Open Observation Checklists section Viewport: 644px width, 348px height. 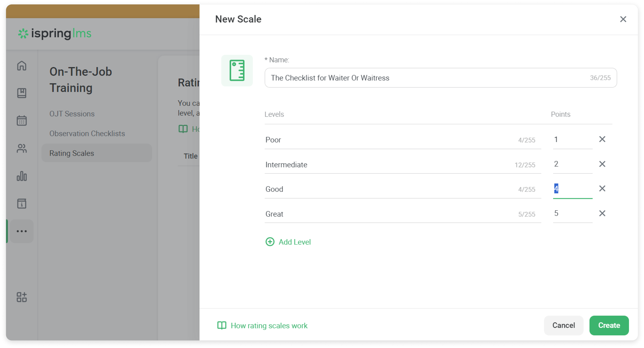tap(87, 134)
